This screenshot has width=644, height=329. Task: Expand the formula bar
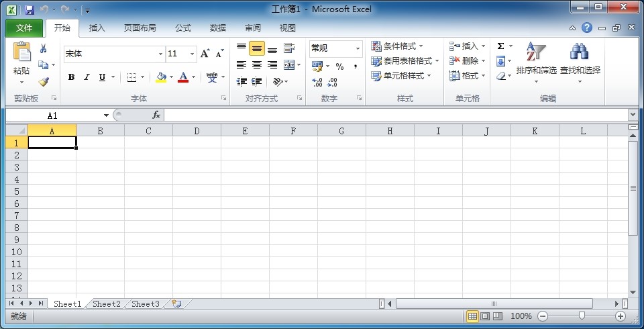point(633,115)
